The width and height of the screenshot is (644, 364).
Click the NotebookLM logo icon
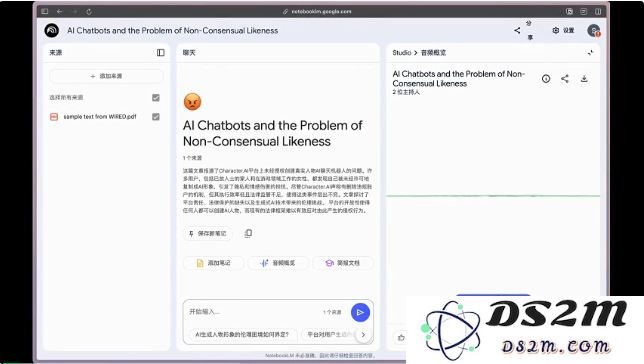tap(52, 30)
